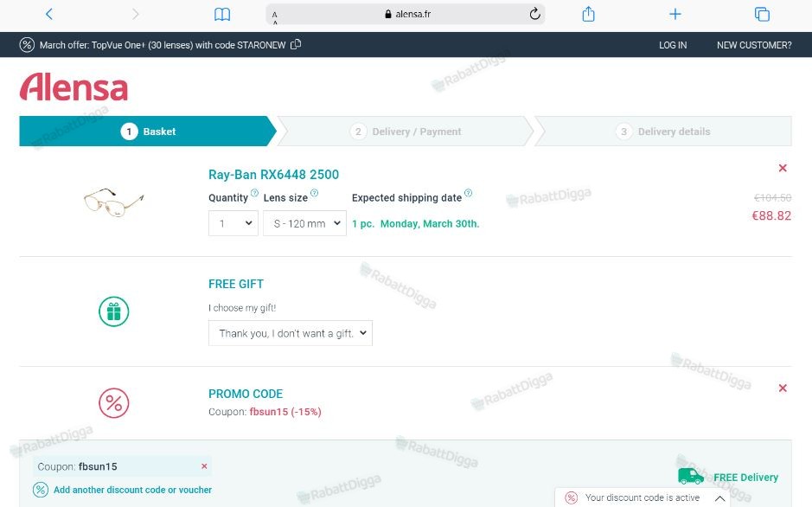Go to Delivery / Payment step
The image size is (812, 507).
406,132
